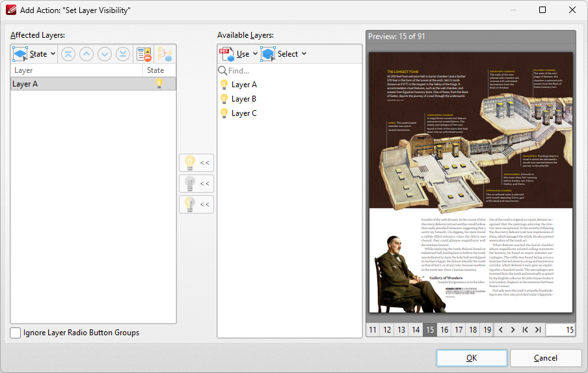Maximize the Add Action dialog

[x=542, y=10]
